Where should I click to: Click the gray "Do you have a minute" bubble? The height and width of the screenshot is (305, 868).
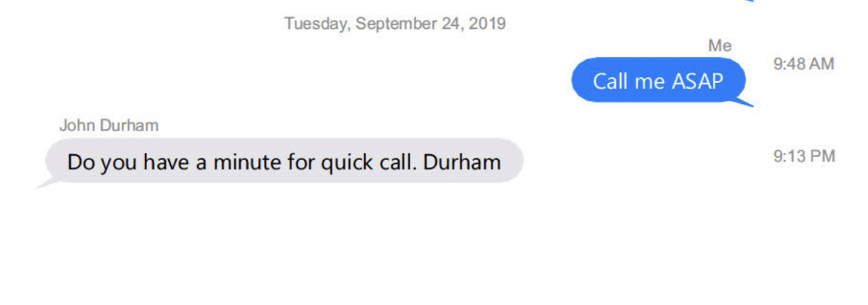(284, 161)
